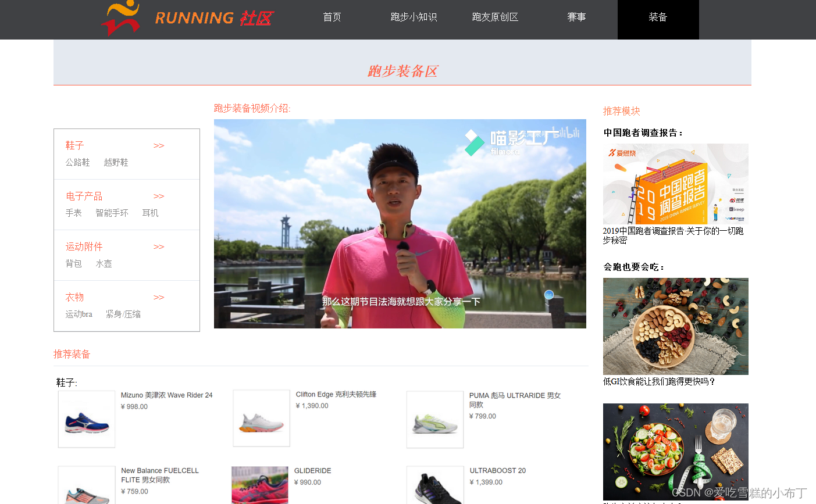Click the 会跑也要会吃 heading
The image size is (816, 504).
point(634,267)
